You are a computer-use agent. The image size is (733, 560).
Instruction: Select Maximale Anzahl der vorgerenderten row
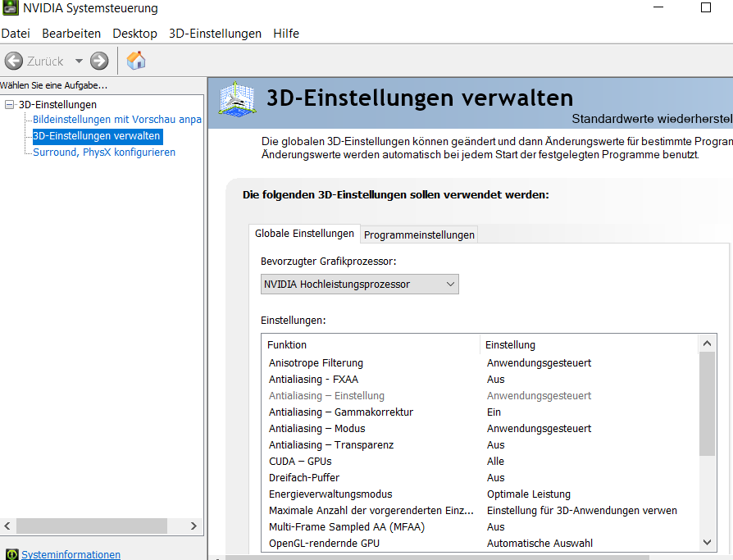pyautogui.click(x=480, y=511)
